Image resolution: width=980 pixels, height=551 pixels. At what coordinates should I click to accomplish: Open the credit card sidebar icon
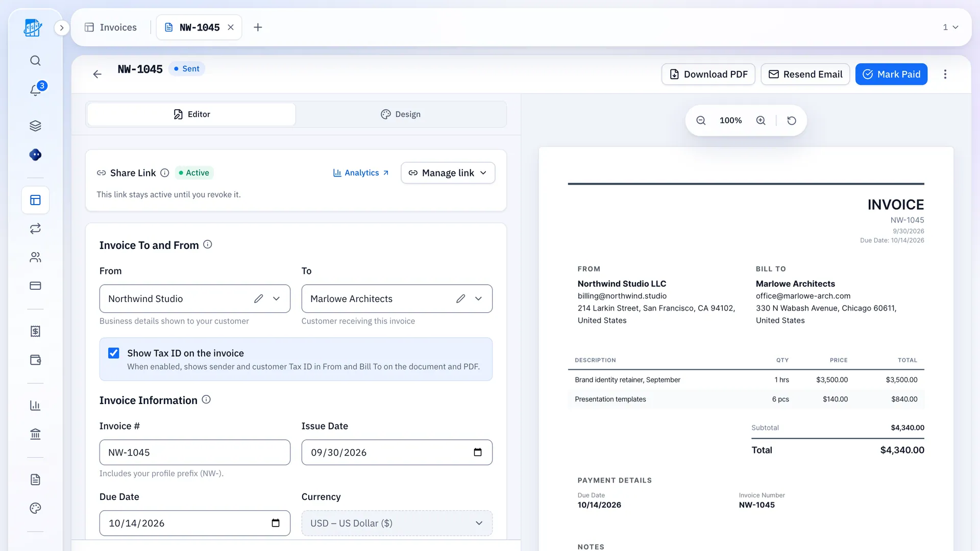[35, 286]
